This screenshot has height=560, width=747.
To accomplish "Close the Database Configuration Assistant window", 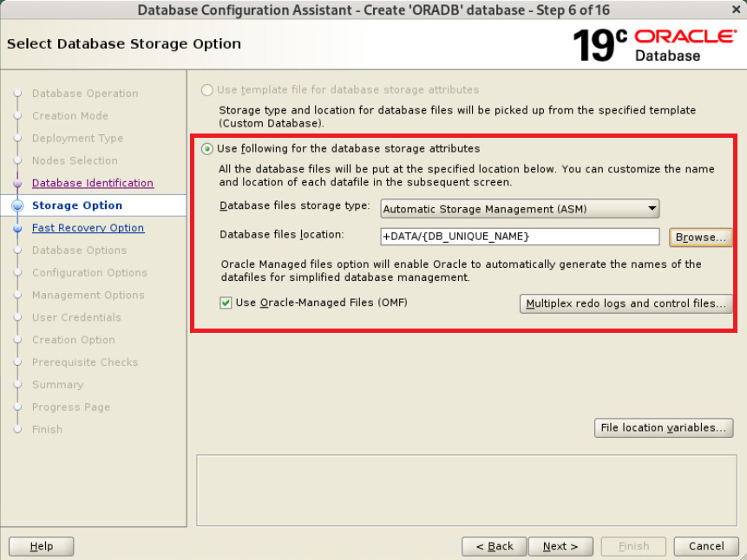I will pyautogui.click(x=736, y=9).
